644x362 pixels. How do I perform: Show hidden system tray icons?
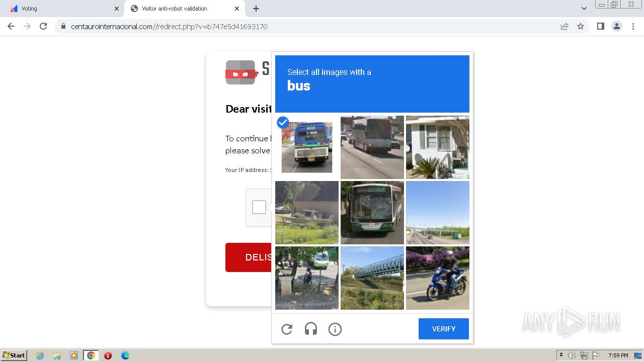point(561,355)
